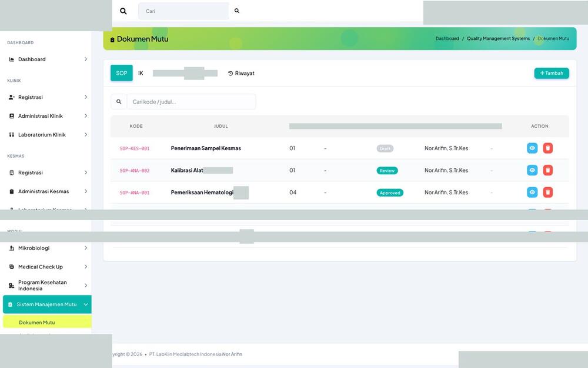Click title Kalibrasi Alat

[187, 171]
